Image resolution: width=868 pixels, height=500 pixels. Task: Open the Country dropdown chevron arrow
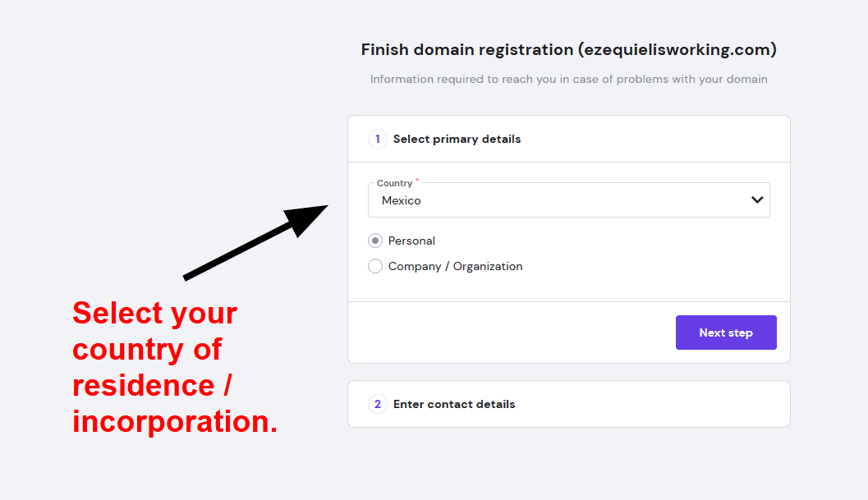tap(757, 200)
